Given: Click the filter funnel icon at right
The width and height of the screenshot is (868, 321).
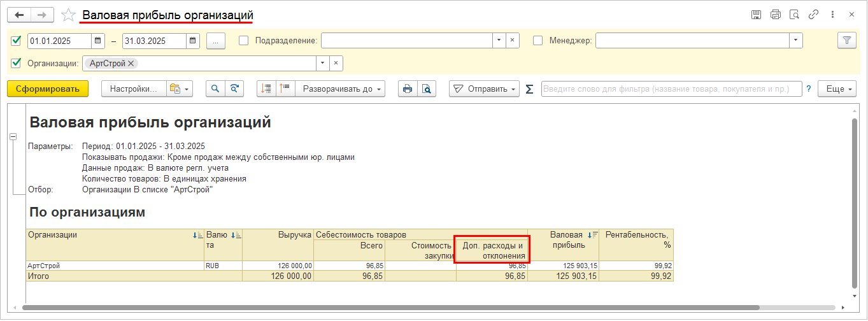Looking at the screenshot, I should click(846, 41).
